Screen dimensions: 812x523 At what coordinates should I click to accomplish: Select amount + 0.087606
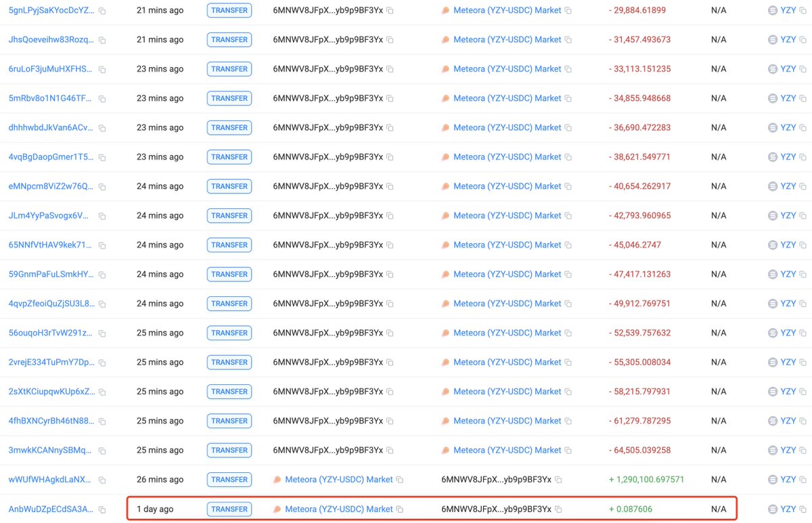pyautogui.click(x=631, y=509)
